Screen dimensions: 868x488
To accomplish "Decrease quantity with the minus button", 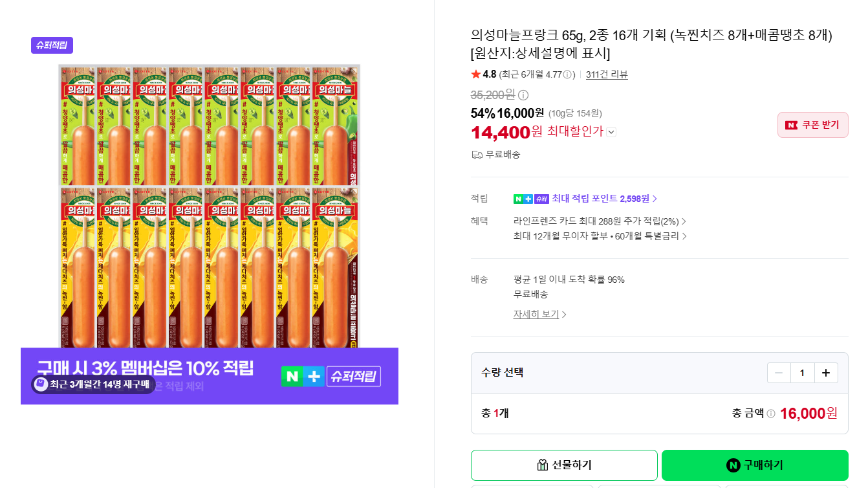I will click(x=779, y=373).
